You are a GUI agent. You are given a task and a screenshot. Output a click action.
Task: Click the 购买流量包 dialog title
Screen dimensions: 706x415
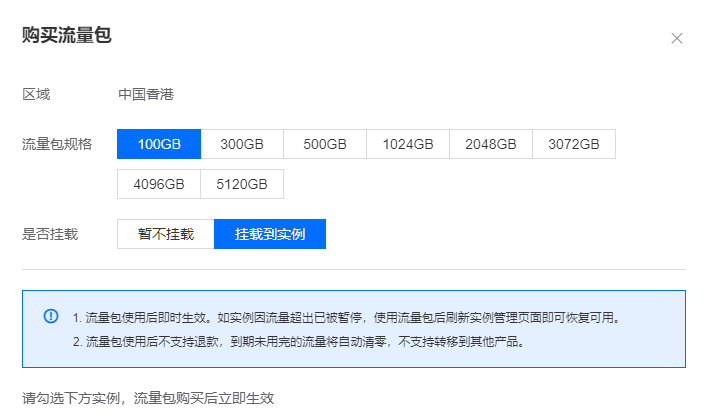click(66, 36)
